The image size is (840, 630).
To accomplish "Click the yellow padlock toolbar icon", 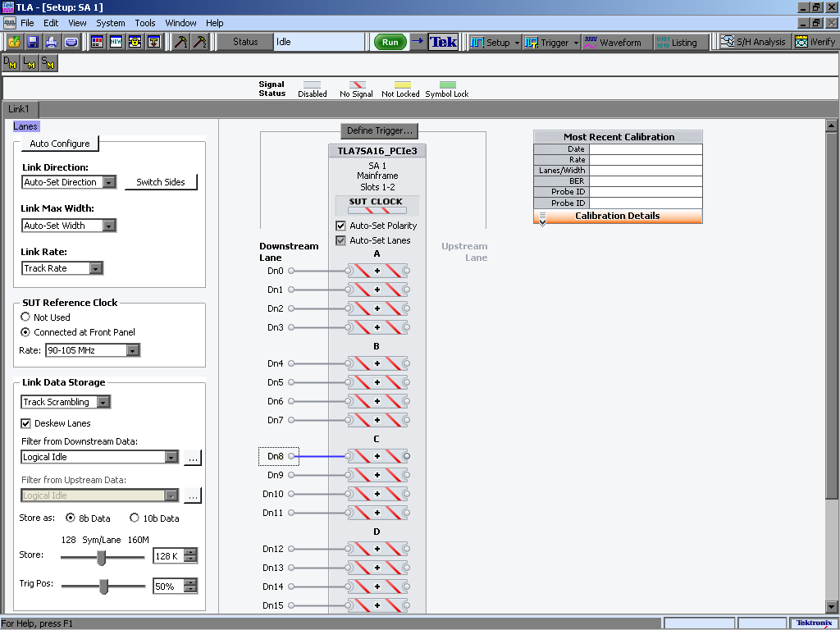I will point(135,42).
